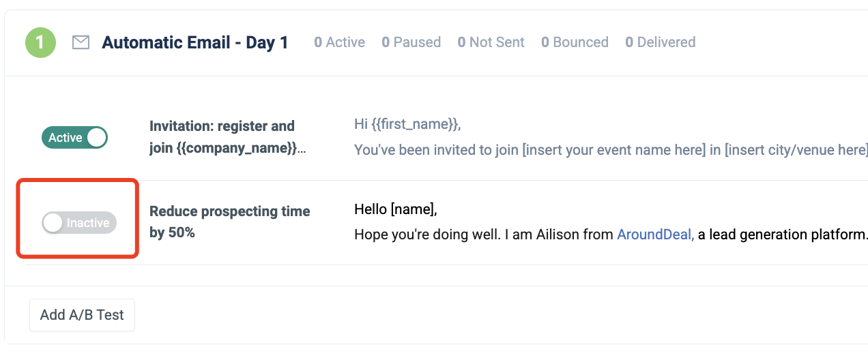
Task: Disable the Active toggle for the Invitation email
Action: pyautogui.click(x=74, y=138)
